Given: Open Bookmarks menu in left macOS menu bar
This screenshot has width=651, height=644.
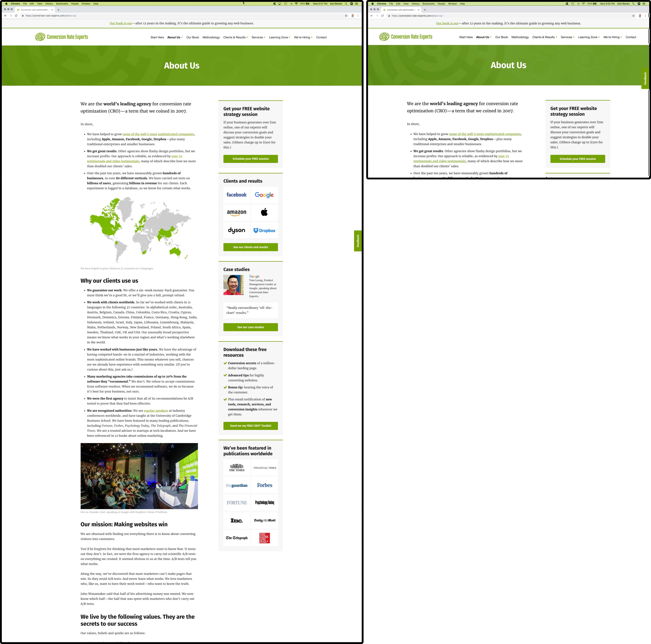Looking at the screenshot, I should [62, 4].
